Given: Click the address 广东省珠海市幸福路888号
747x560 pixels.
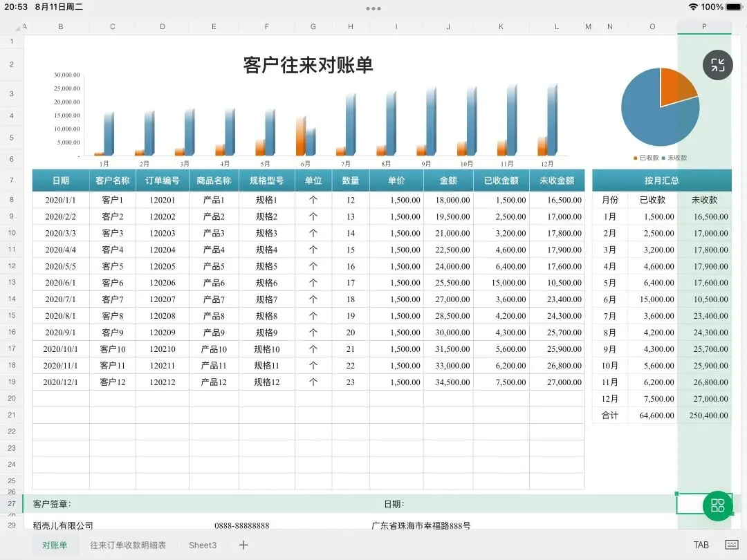Looking at the screenshot, I should click(x=421, y=525).
